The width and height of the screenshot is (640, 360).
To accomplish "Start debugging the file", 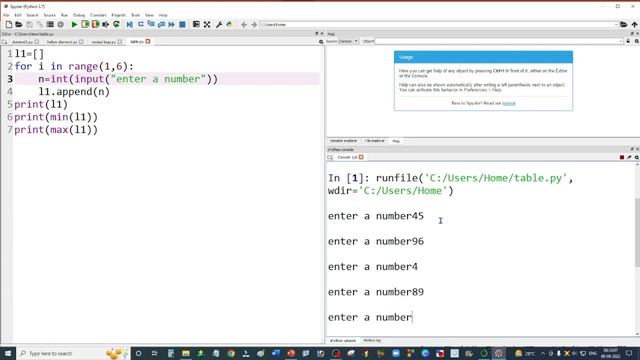I will 130,24.
